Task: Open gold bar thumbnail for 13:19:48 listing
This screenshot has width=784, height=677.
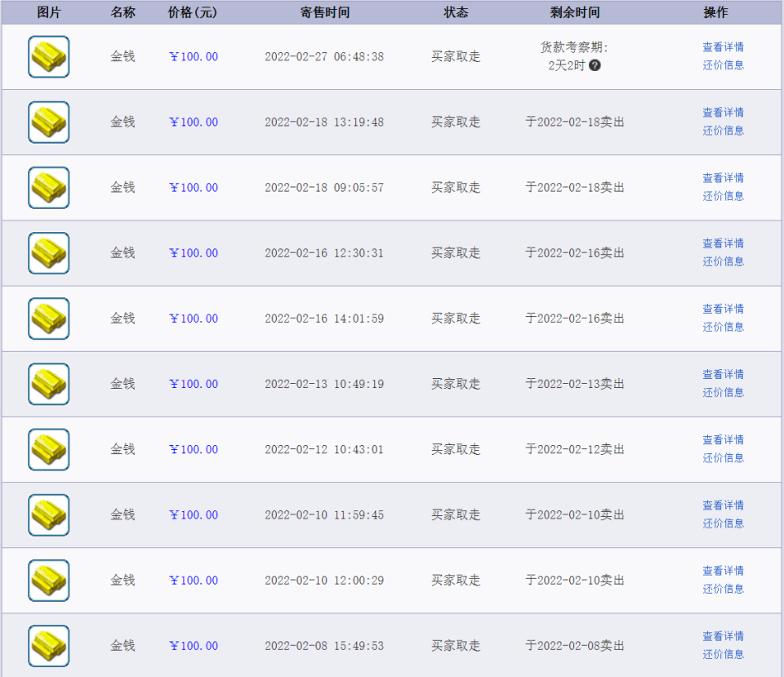Action: pyautogui.click(x=49, y=122)
